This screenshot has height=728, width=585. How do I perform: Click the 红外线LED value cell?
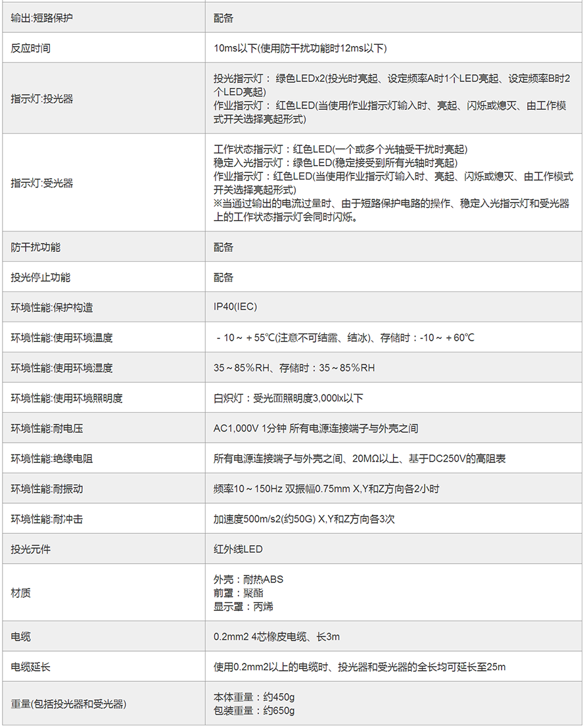click(238, 549)
